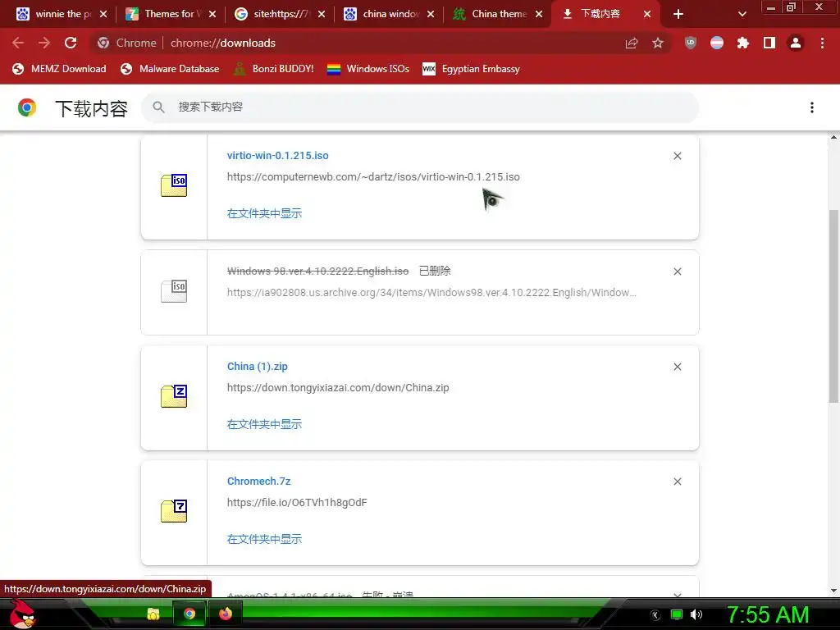Share this page icon in address bar

(632, 43)
